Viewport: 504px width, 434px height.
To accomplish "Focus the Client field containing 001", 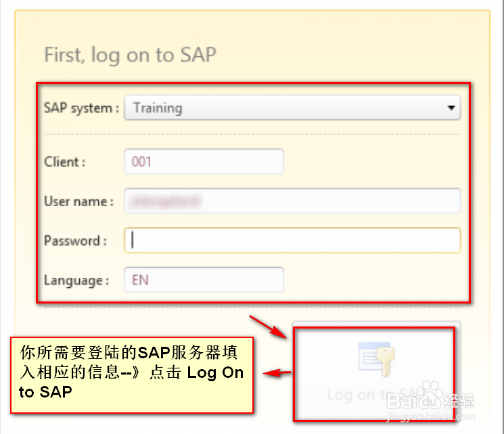I will click(x=204, y=162).
